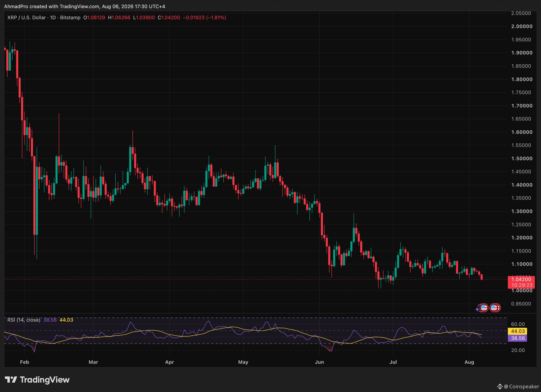Click the "20.00" RSI axis label
This screenshot has width=541, height=392.
(x=518, y=350)
